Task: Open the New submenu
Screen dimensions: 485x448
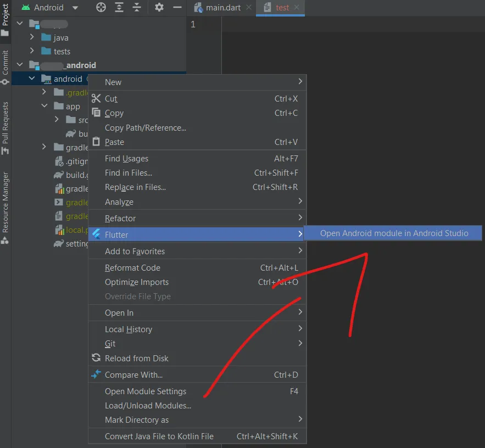Action: pos(197,82)
